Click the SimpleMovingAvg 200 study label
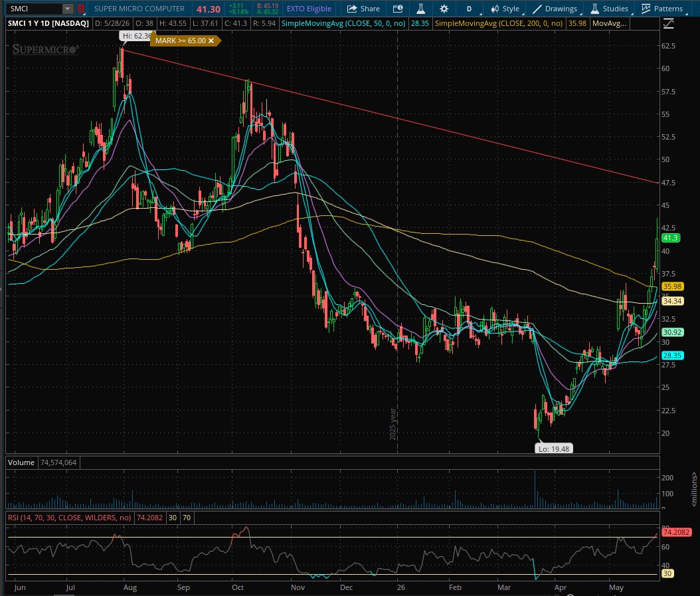 click(499, 23)
